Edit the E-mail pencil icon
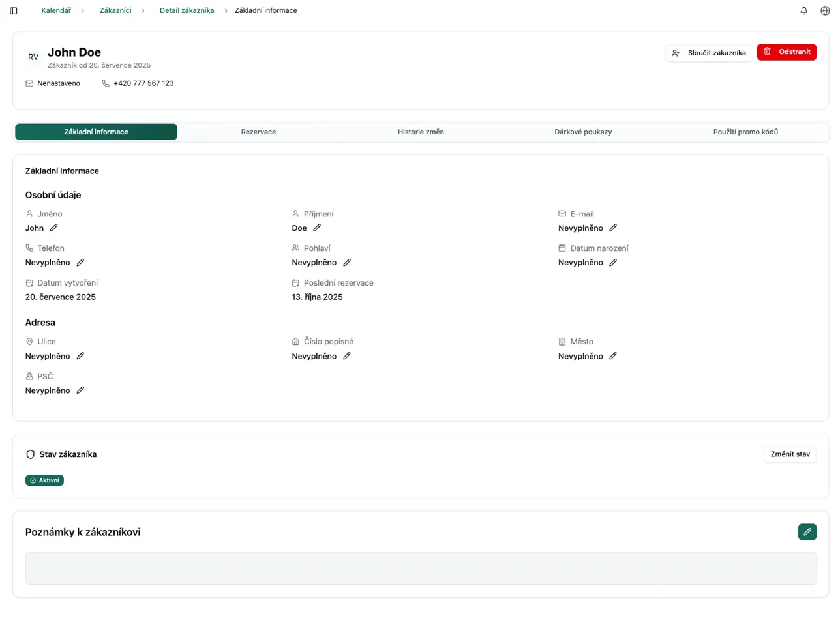 click(x=613, y=228)
